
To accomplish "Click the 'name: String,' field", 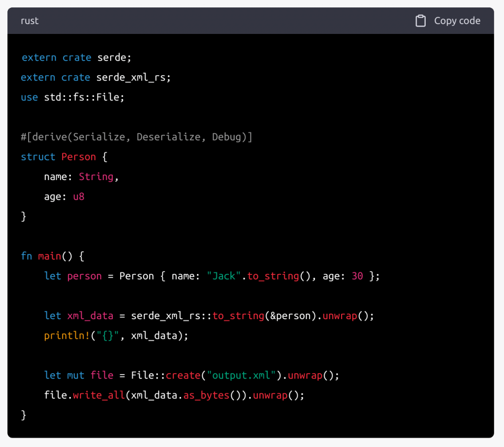I will click(81, 177).
